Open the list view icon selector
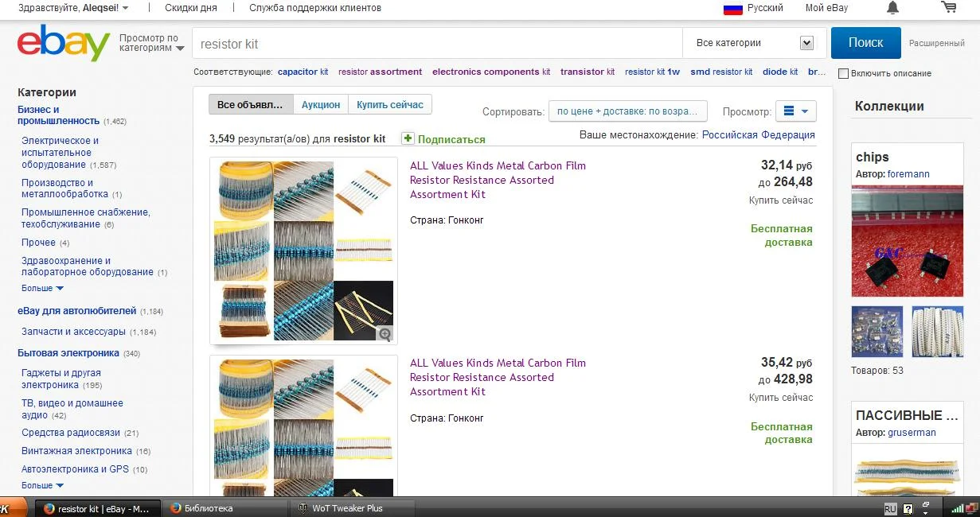Screen dimensions: 980x517 (796, 111)
